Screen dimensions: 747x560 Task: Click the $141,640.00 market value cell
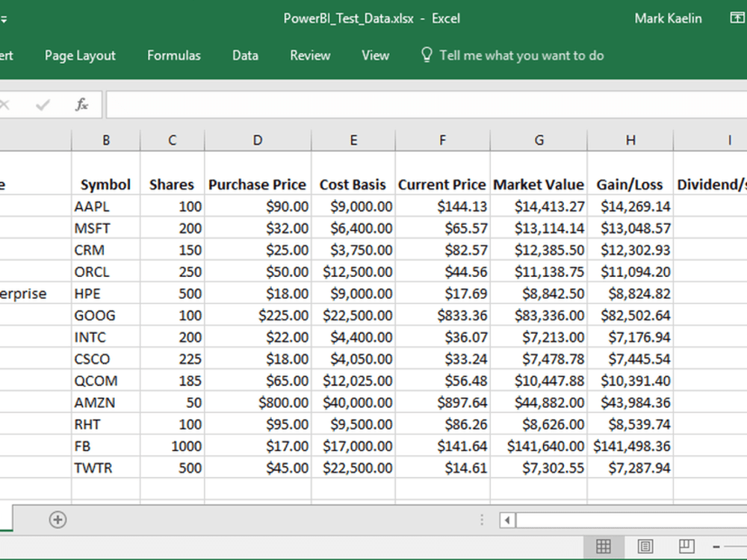click(x=539, y=447)
